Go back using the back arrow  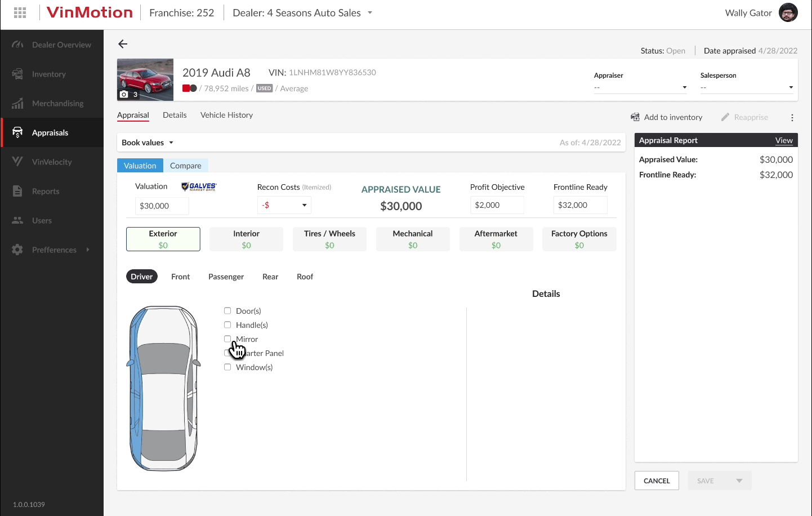click(123, 44)
